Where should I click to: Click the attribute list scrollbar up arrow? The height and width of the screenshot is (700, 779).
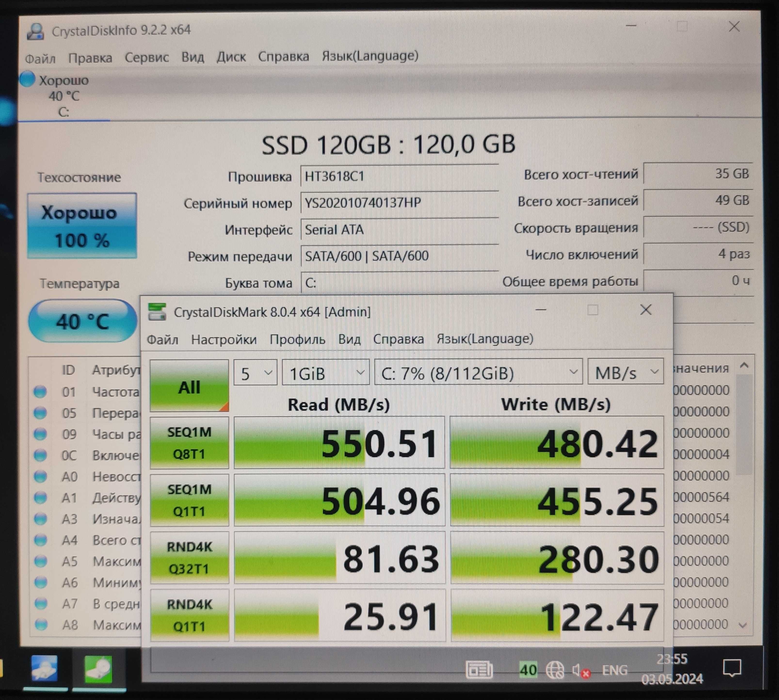[744, 365]
